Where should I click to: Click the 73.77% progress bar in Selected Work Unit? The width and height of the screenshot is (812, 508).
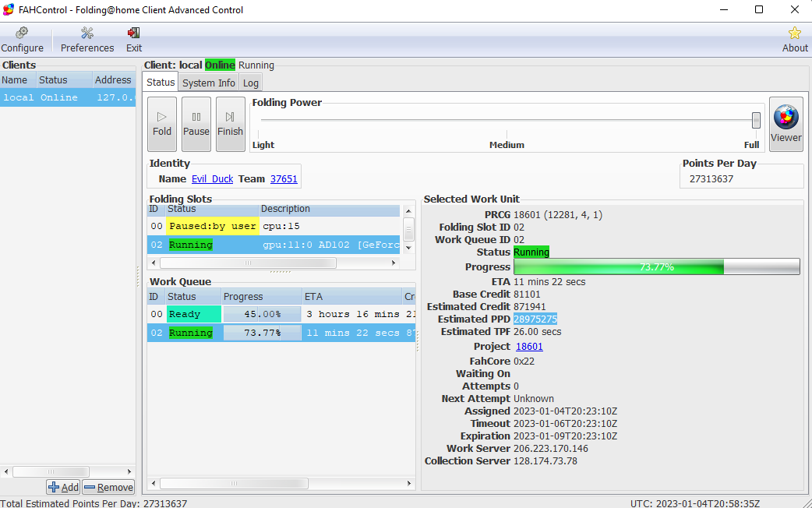tap(657, 266)
